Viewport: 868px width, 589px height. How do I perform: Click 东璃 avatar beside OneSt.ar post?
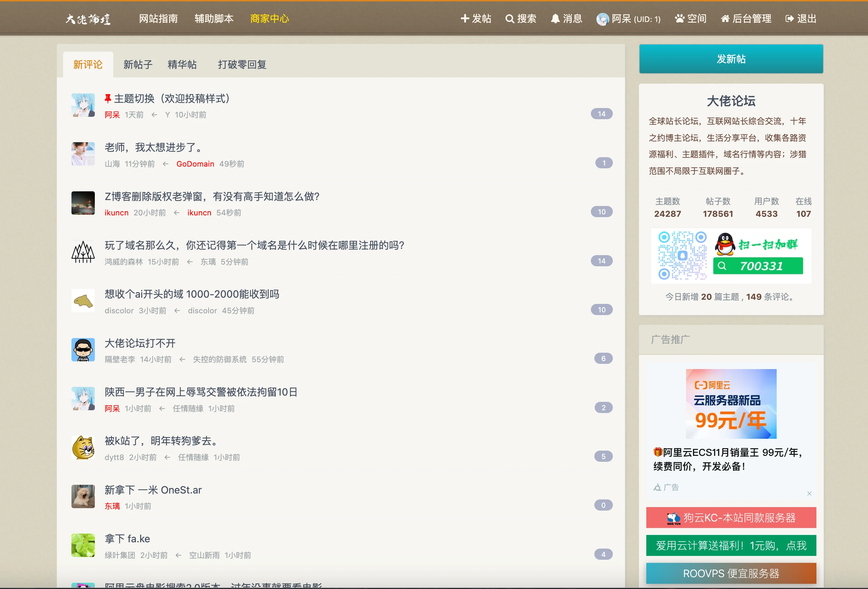83,496
